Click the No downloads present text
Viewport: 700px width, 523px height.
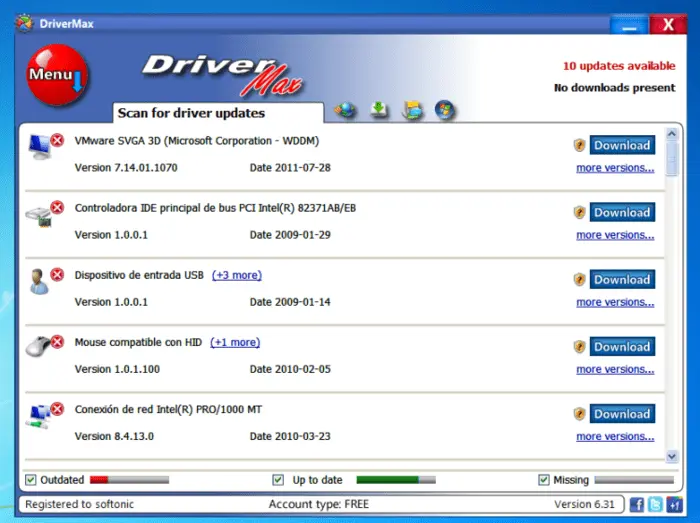point(614,87)
